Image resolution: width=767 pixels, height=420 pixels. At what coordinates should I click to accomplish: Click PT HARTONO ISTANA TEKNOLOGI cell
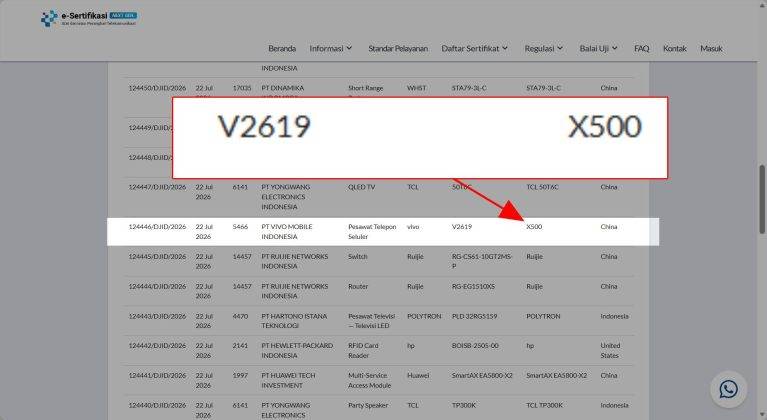[x=294, y=321]
